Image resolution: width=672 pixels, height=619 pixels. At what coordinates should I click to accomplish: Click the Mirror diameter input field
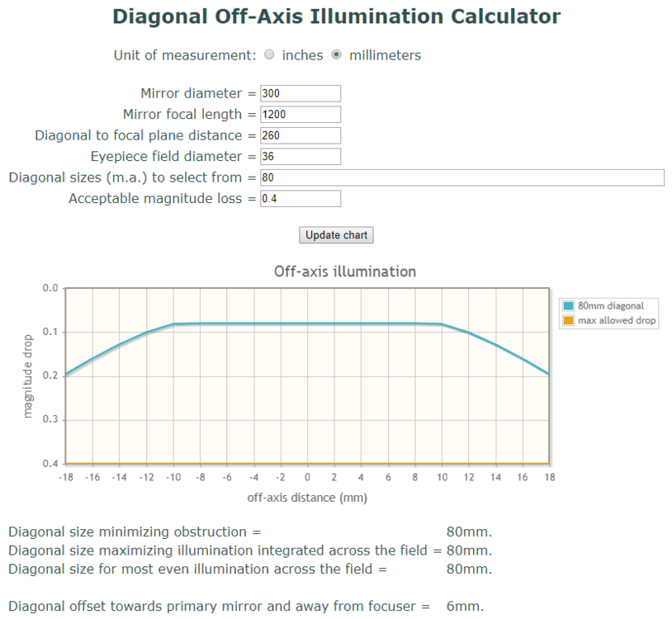click(x=300, y=92)
